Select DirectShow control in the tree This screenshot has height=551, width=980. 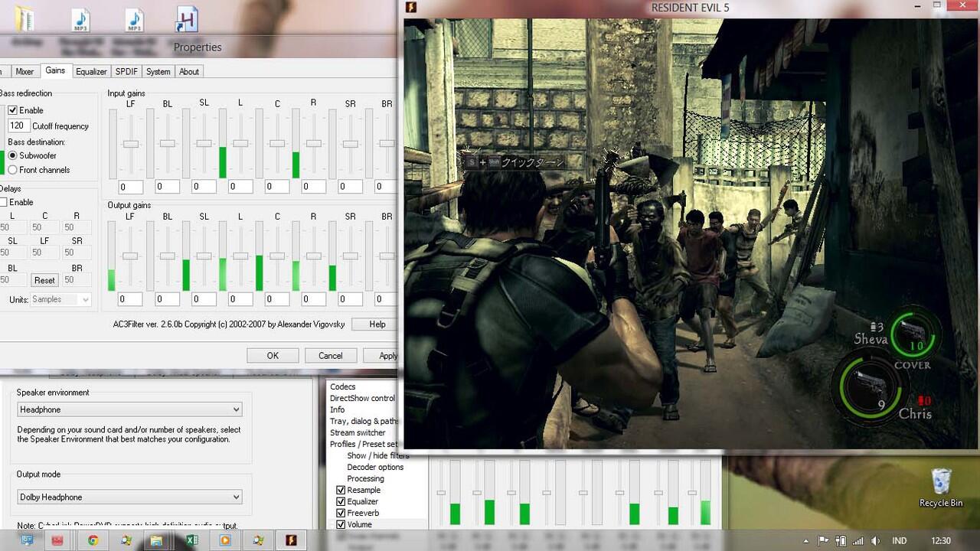coord(363,398)
